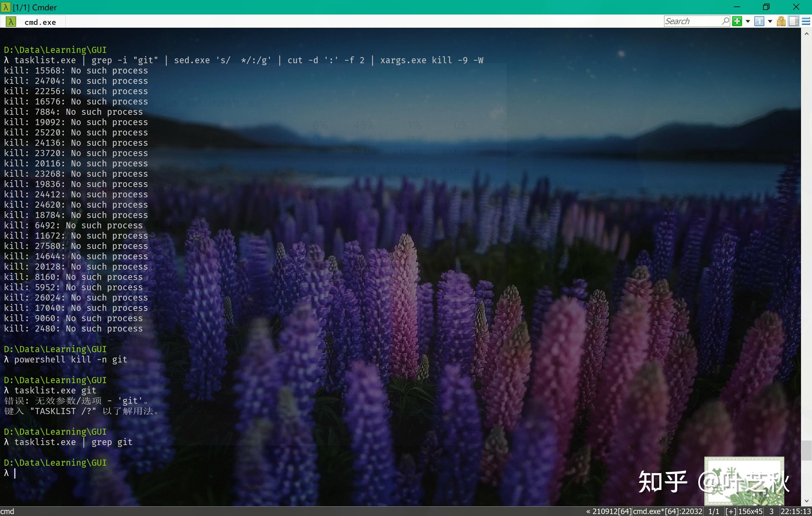
Task: Click the first D:\Data\Learning\GUI prompt path
Action: click(55, 50)
